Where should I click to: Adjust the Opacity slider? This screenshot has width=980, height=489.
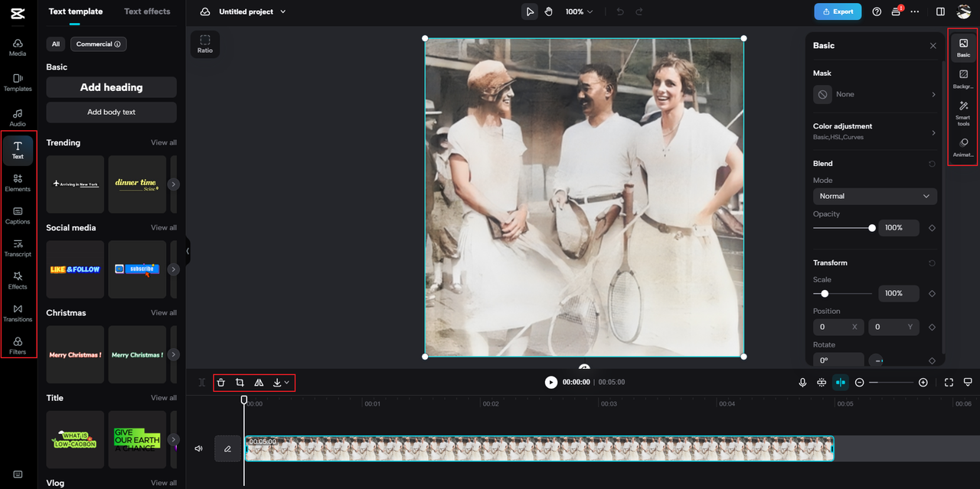(x=843, y=228)
